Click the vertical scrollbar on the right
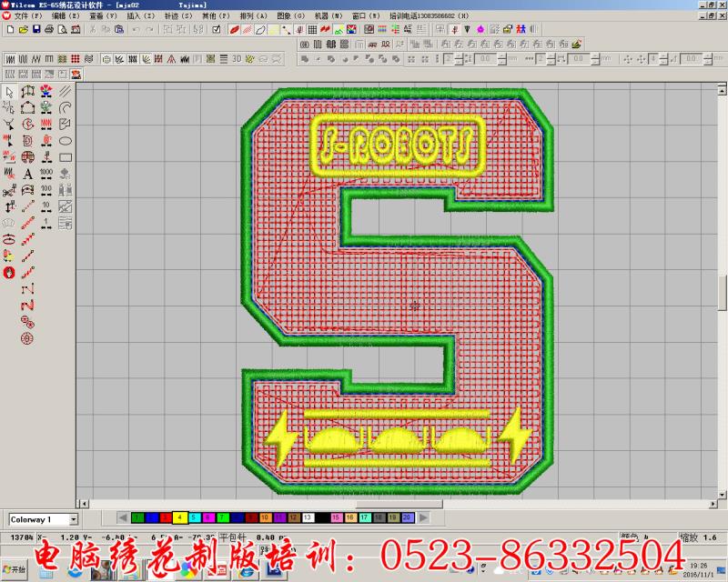Screen dimensions: 728x582 tap(722, 291)
